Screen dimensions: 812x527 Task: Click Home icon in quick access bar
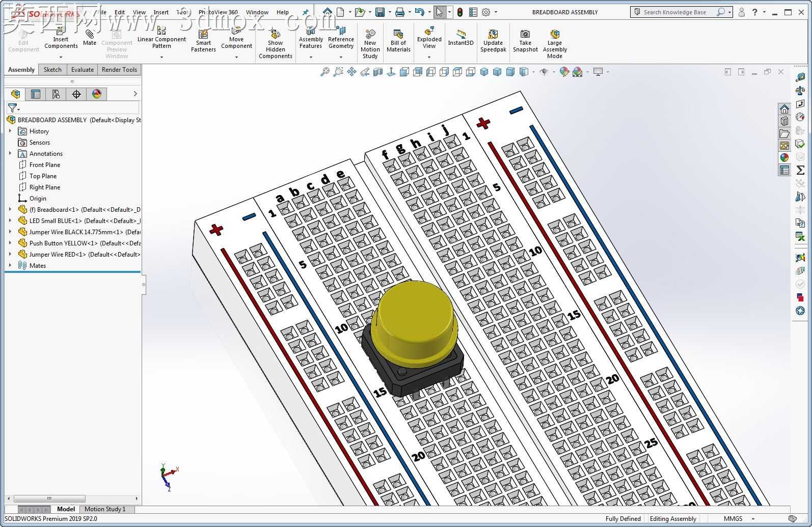[327, 12]
